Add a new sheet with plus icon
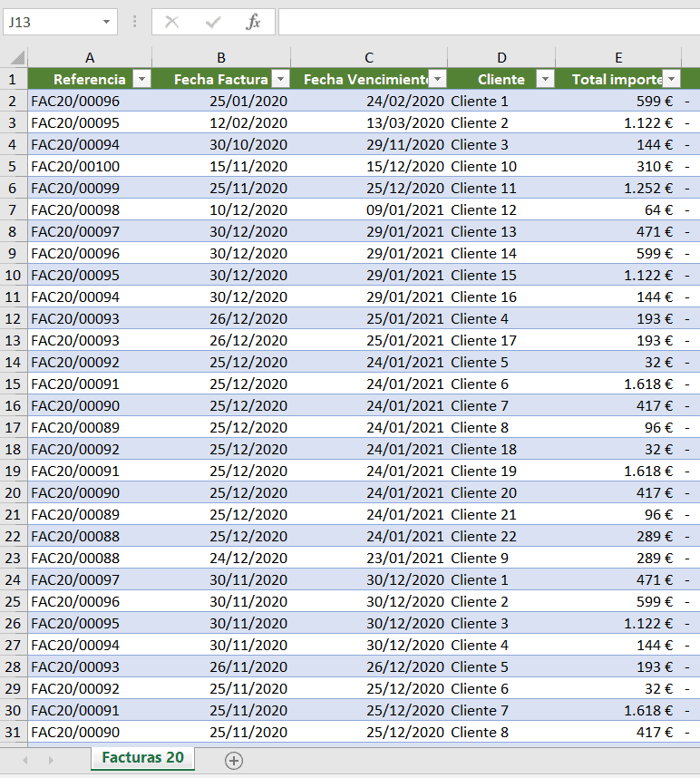The height and width of the screenshot is (778, 700). pyautogui.click(x=234, y=760)
